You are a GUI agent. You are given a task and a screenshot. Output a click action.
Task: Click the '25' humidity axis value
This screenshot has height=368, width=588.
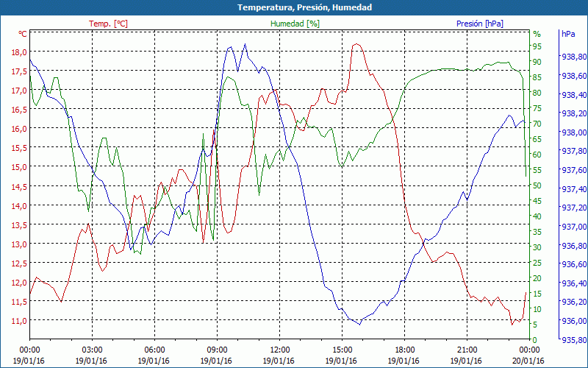tap(537, 263)
